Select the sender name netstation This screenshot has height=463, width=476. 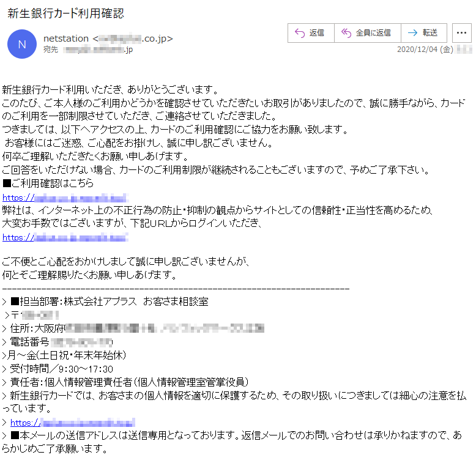point(66,39)
